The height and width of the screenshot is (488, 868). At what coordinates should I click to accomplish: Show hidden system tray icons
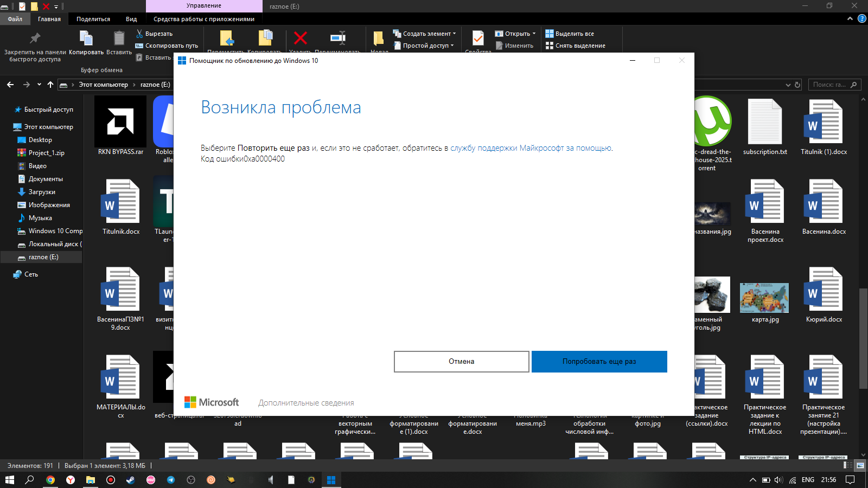[x=752, y=480]
